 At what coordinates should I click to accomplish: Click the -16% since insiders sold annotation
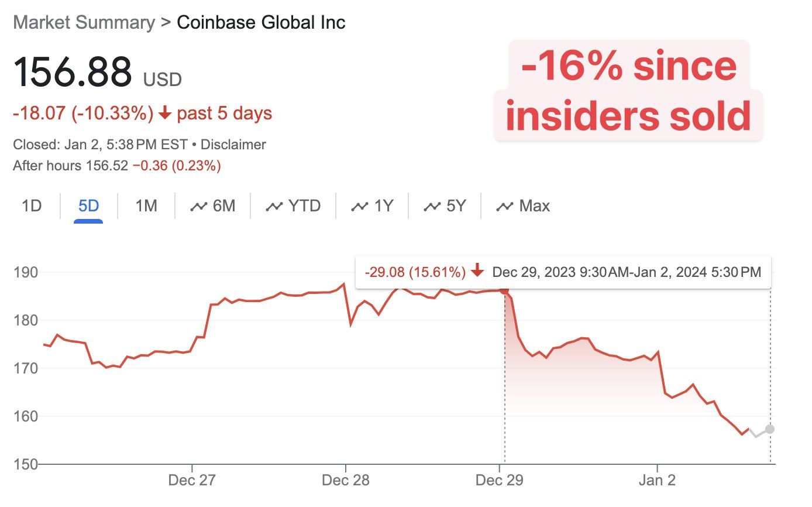[x=628, y=91]
